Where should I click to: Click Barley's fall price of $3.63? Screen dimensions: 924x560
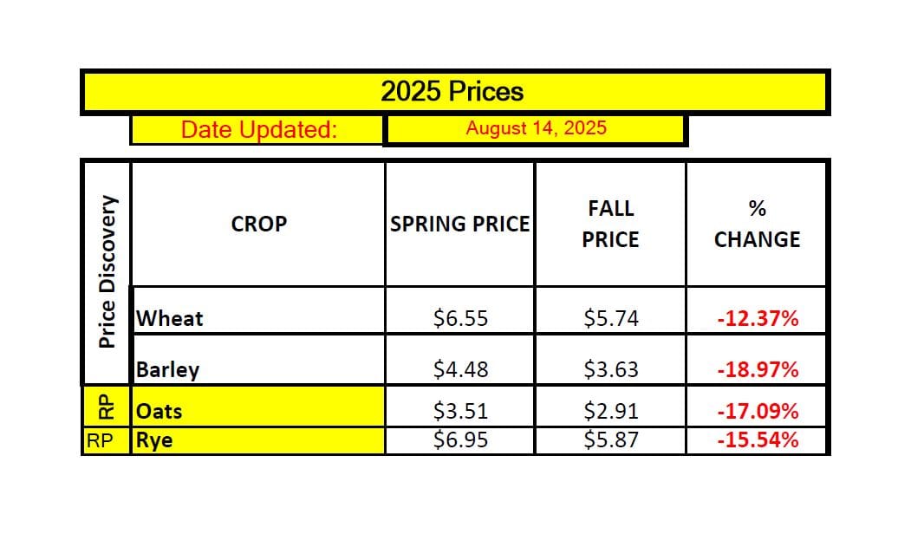[610, 369]
